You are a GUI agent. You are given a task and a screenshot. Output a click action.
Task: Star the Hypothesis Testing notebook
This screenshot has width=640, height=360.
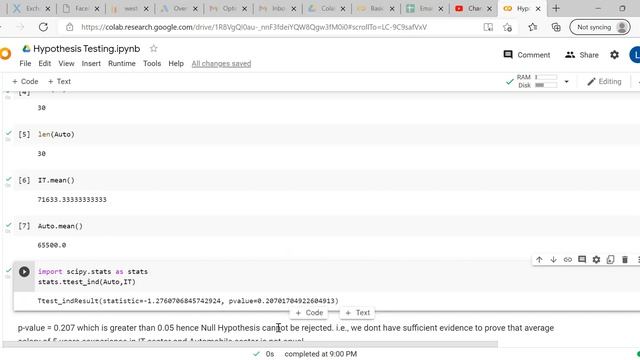coord(153,49)
